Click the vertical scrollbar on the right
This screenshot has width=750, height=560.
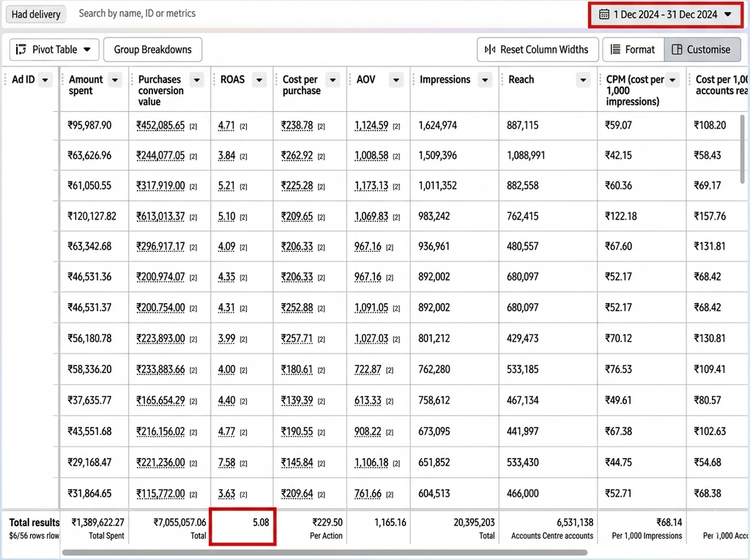743,149
